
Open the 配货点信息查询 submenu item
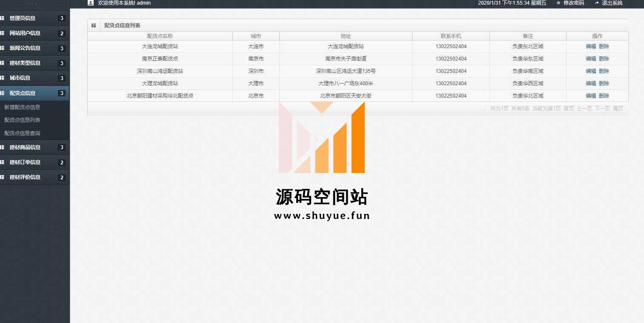pos(22,133)
